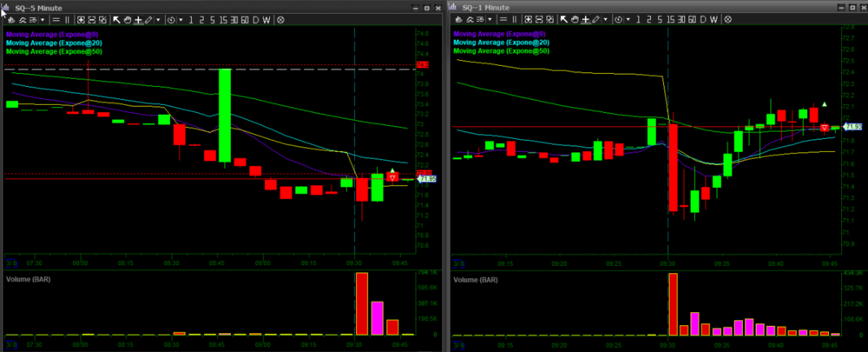Click the purple Moving Average (Expone@9) label in left chart
The image size is (868, 352).
51,34
